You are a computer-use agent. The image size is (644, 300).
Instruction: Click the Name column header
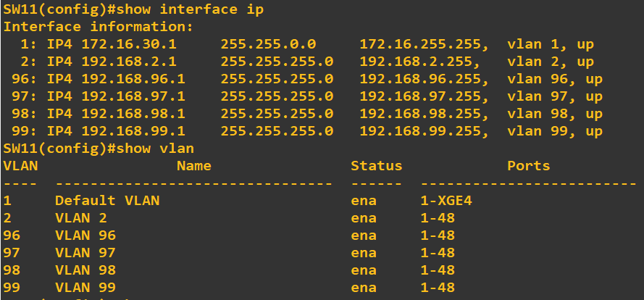tap(194, 166)
